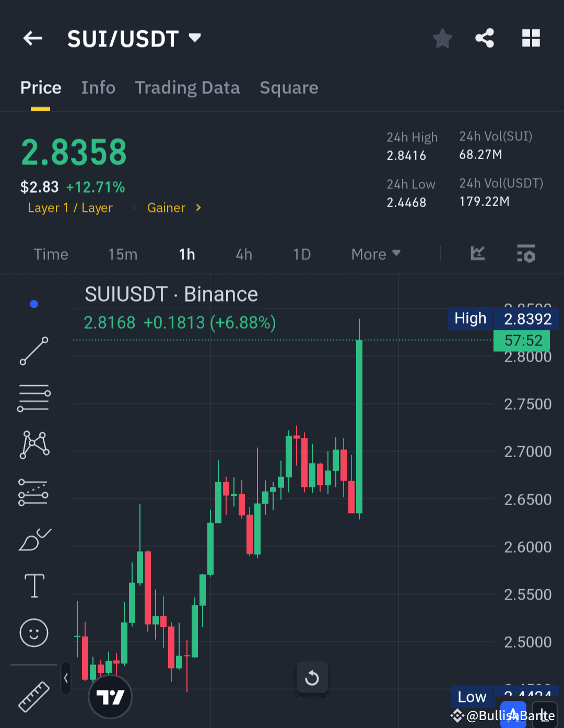Click the TradingView logo

pyautogui.click(x=110, y=697)
